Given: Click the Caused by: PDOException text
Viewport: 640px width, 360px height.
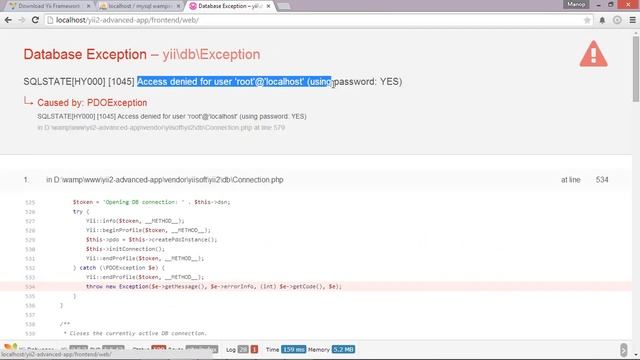Looking at the screenshot, I should [92, 103].
